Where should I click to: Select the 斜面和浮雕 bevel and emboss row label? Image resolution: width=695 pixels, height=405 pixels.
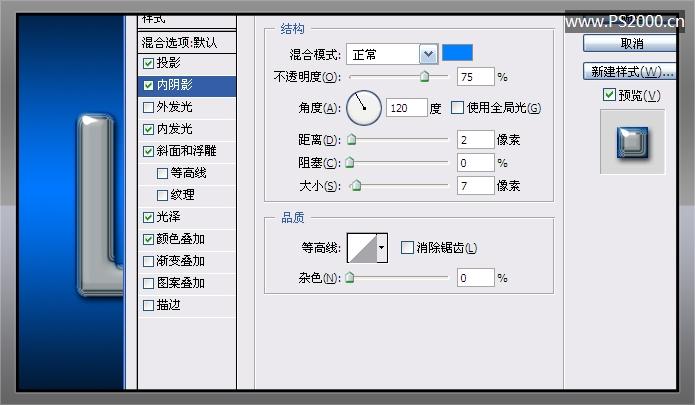point(186,151)
